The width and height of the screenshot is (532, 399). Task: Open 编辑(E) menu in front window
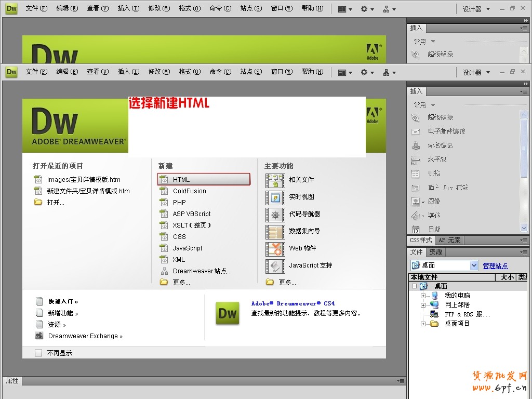click(67, 72)
